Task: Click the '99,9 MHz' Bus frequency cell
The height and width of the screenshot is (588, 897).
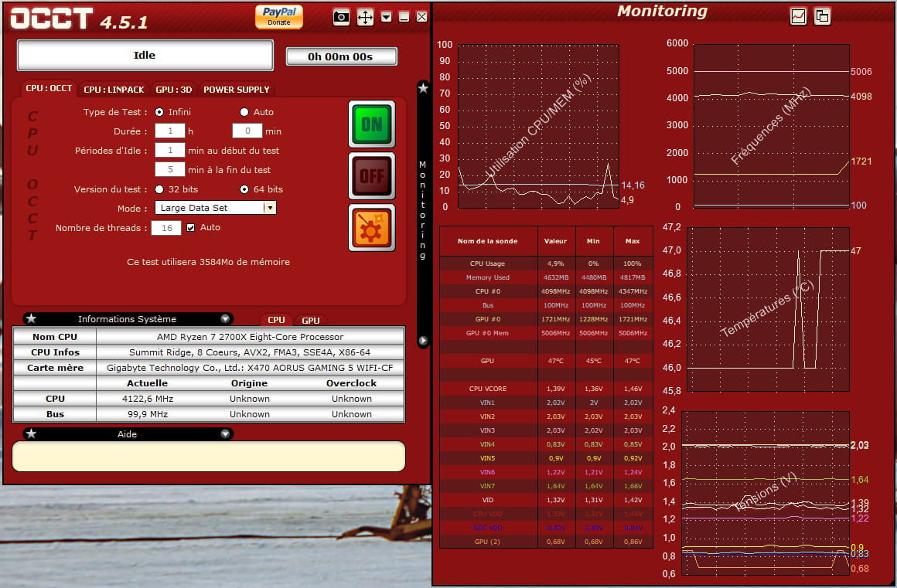Action: 148,414
